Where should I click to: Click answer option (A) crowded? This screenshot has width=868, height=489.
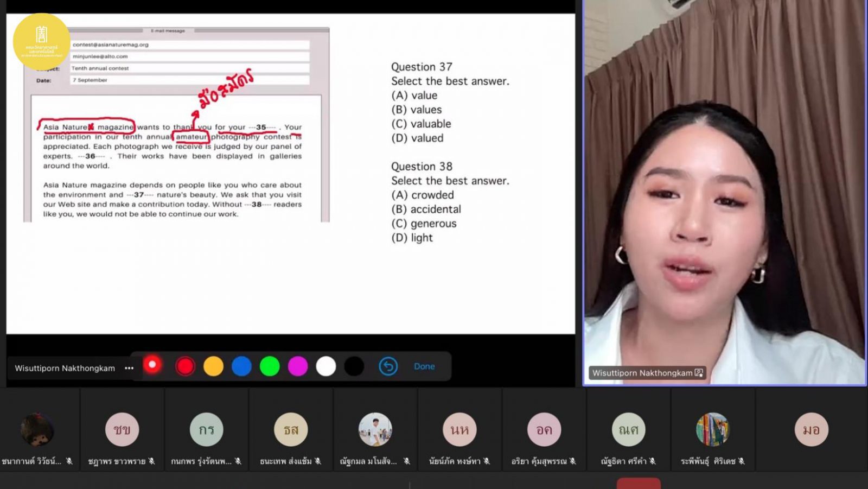tap(423, 195)
